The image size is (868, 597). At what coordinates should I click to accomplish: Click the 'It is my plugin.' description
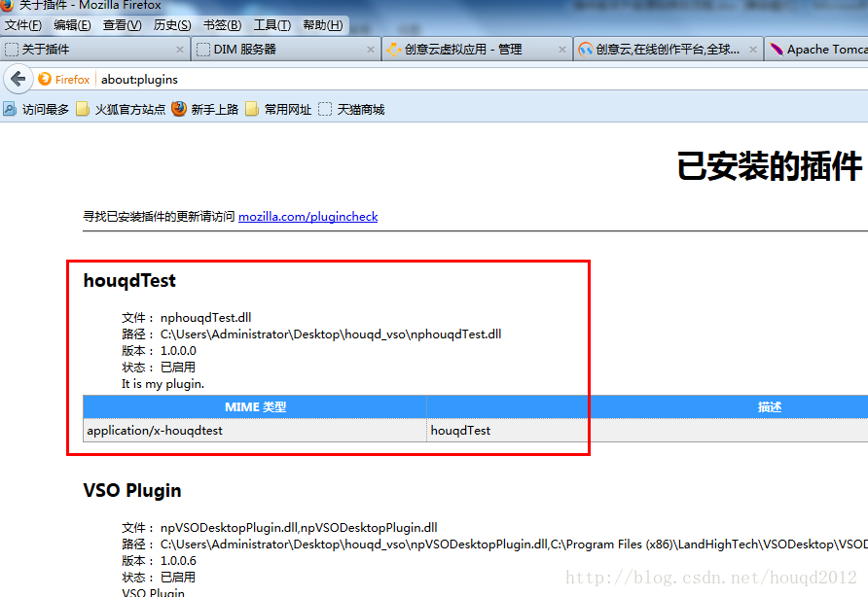click(163, 384)
